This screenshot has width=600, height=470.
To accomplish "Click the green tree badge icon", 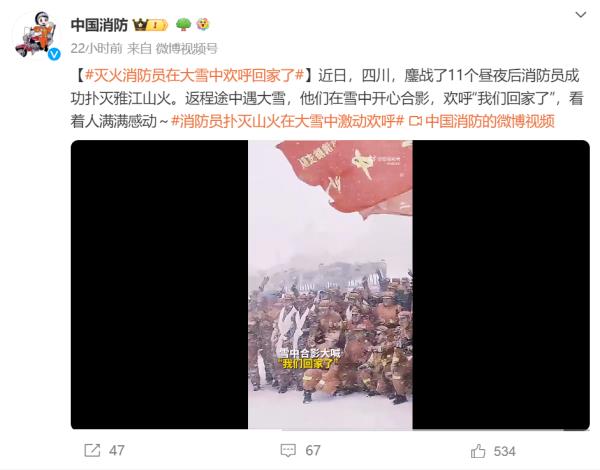I will click(x=183, y=25).
